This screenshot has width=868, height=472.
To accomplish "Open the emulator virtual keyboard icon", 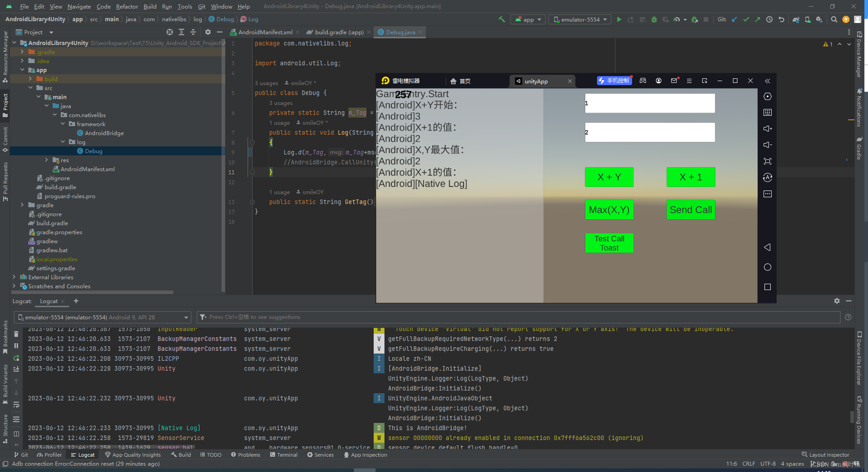I will (x=768, y=112).
